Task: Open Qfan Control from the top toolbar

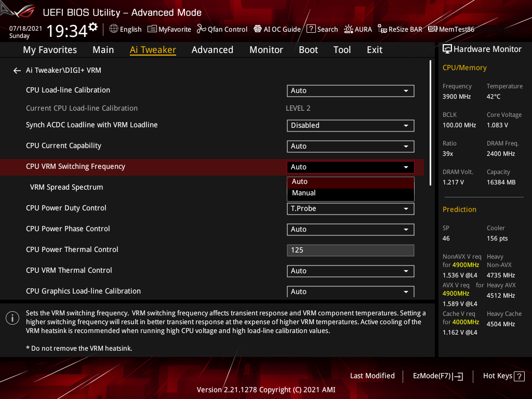Action: click(222, 29)
